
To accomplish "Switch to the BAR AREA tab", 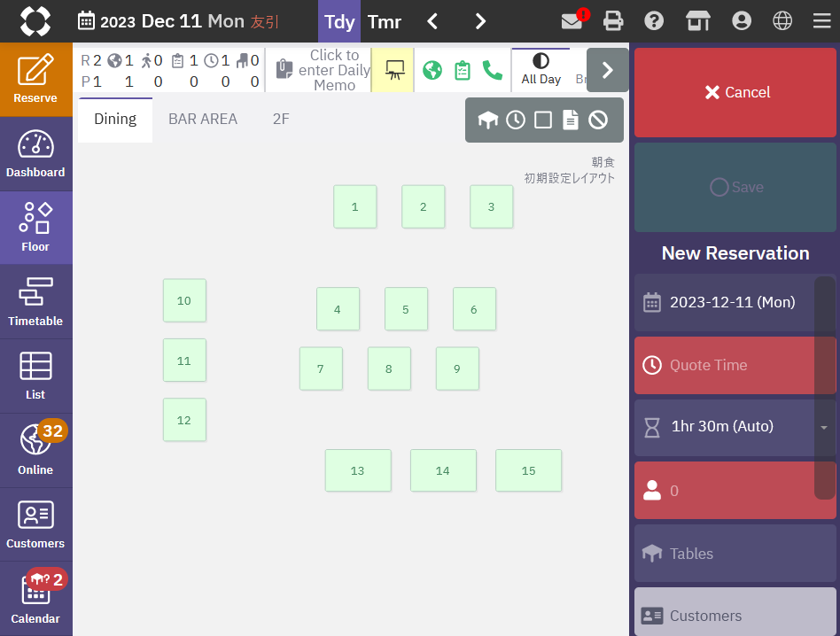I will (x=203, y=119).
